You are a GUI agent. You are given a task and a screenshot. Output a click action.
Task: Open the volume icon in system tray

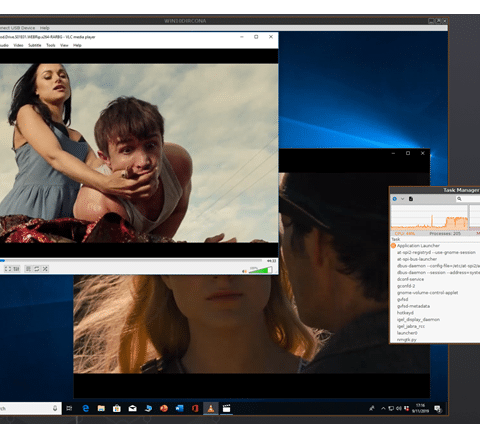click(x=399, y=408)
